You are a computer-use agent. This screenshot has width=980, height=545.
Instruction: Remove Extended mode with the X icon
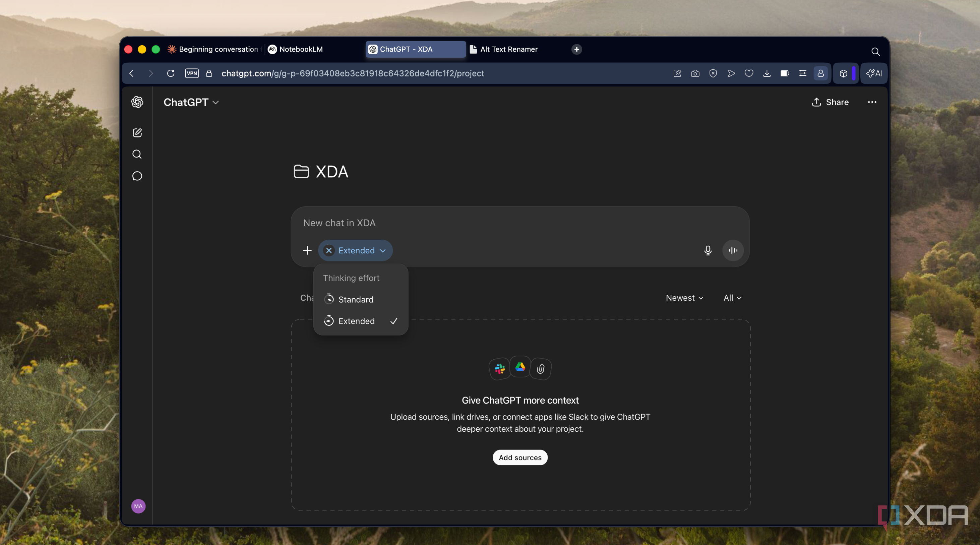coord(329,250)
